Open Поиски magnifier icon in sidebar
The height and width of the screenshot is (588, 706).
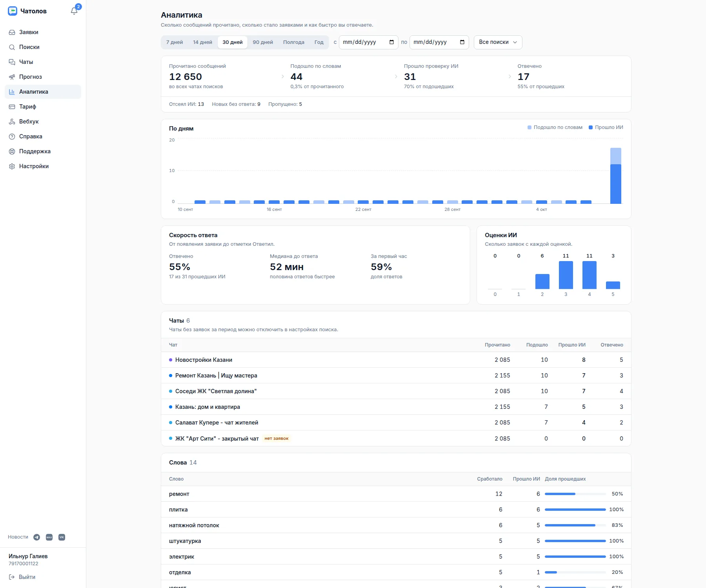tap(12, 47)
